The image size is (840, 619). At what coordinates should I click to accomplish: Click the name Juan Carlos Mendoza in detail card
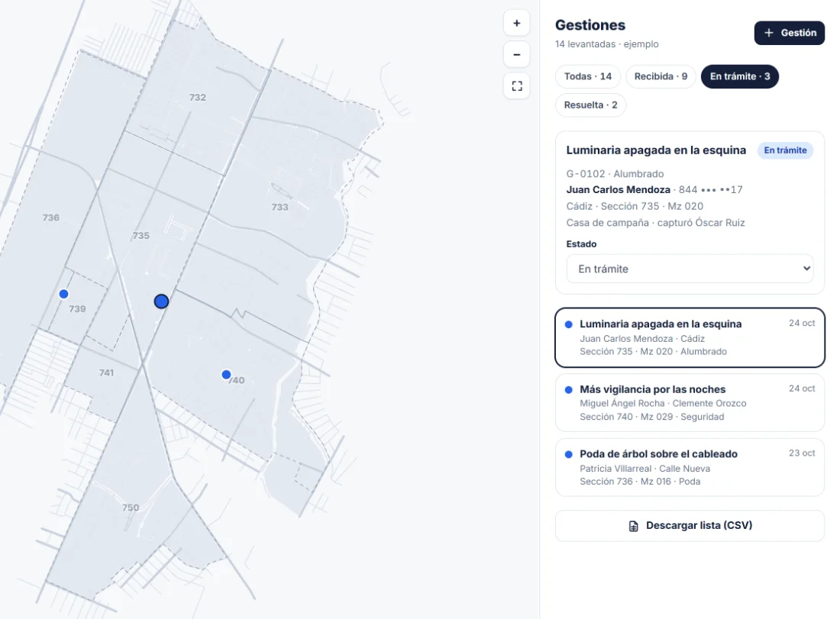(x=619, y=189)
